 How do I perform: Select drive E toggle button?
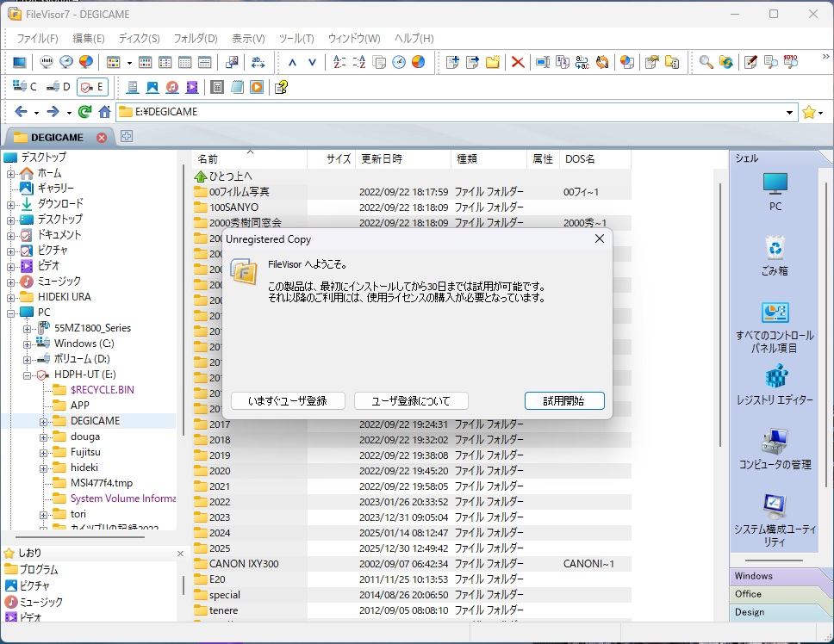(x=91, y=87)
